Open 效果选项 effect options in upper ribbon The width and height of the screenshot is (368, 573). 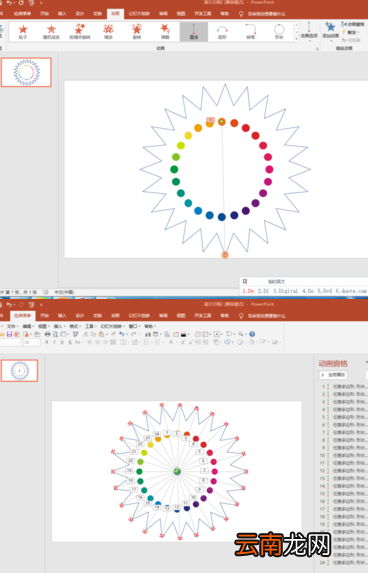click(x=309, y=31)
